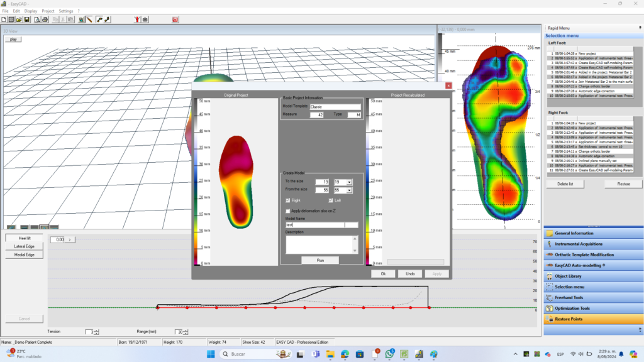Viewport: 644px width, 362px height.
Task: Enable Apply deformation also on Z
Action: pyautogui.click(x=288, y=211)
